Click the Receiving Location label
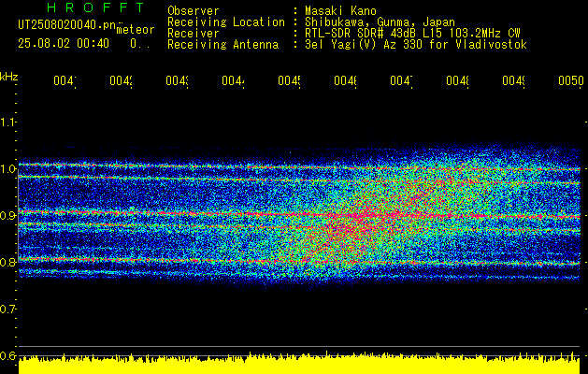The height and width of the screenshot is (374, 588). tap(226, 22)
